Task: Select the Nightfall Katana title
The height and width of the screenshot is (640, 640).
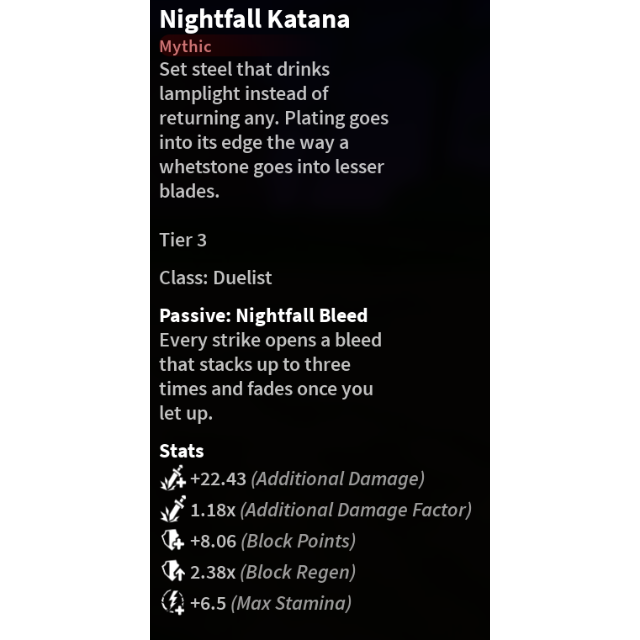Action: [255, 20]
